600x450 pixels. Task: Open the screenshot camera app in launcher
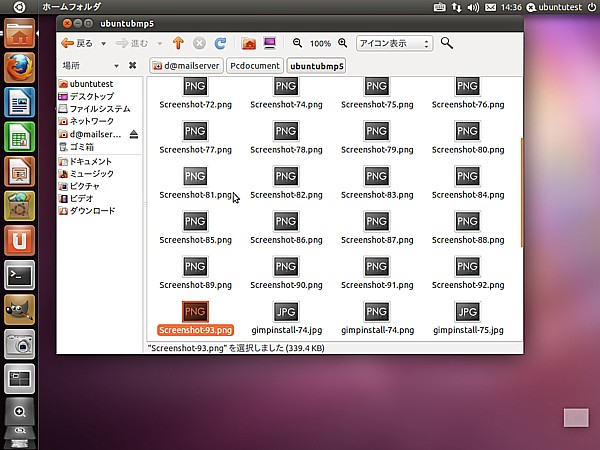click(19, 344)
